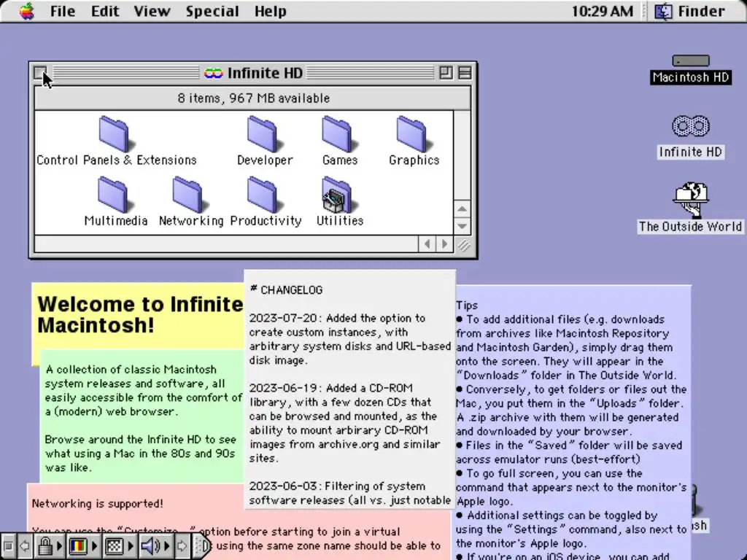Viewport: 747px width, 560px height.
Task: Click the 'Networking is supported!' note text
Action: (x=97, y=503)
